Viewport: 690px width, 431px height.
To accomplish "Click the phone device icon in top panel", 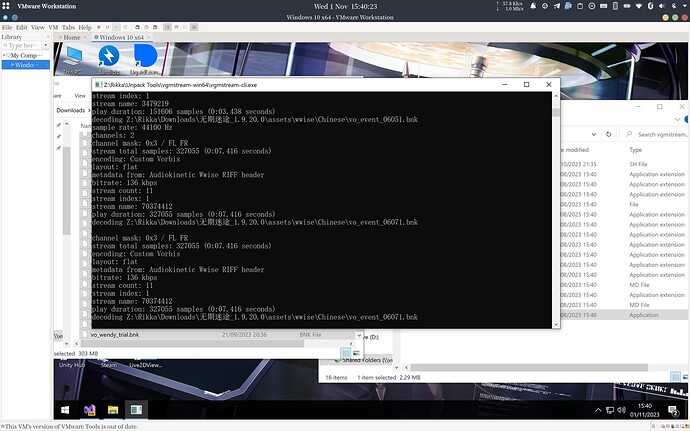I will [x=615, y=6].
